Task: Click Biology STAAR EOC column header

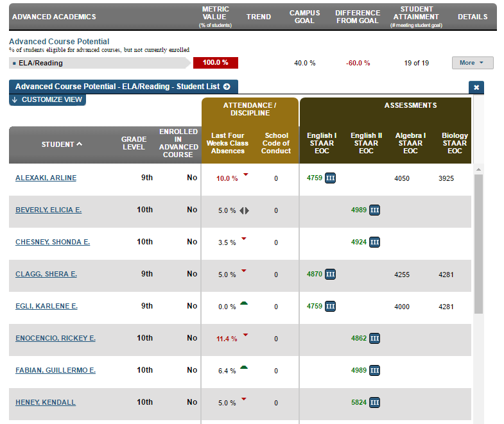Action: (x=455, y=143)
